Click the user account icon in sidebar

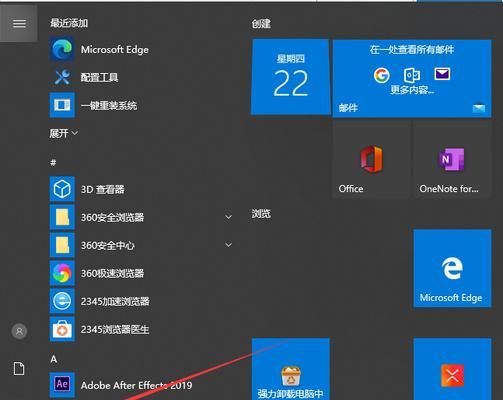point(19,331)
